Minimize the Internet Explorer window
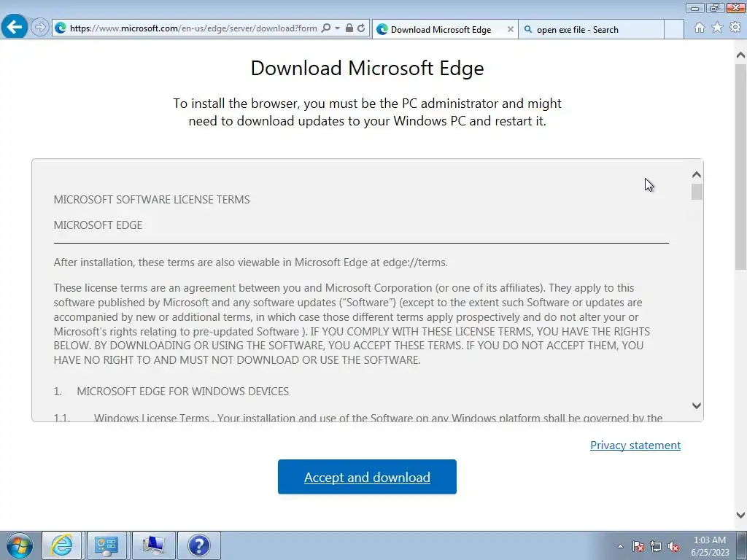 694,8
